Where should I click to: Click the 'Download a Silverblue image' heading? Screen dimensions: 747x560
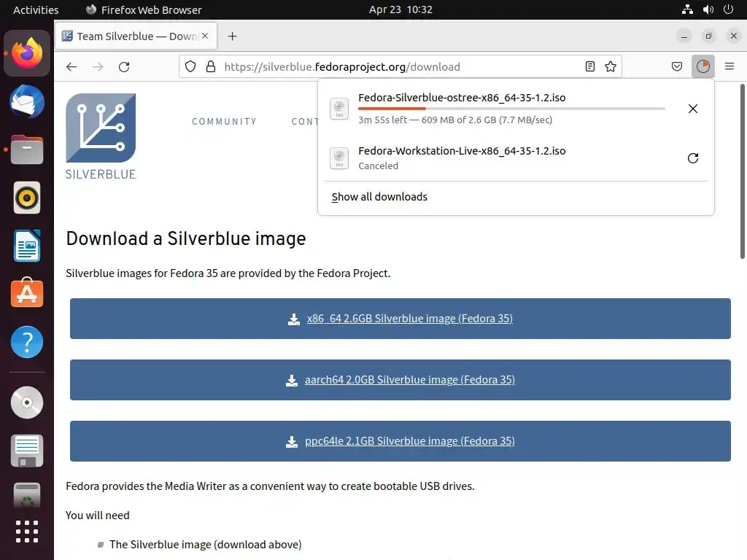point(186,238)
